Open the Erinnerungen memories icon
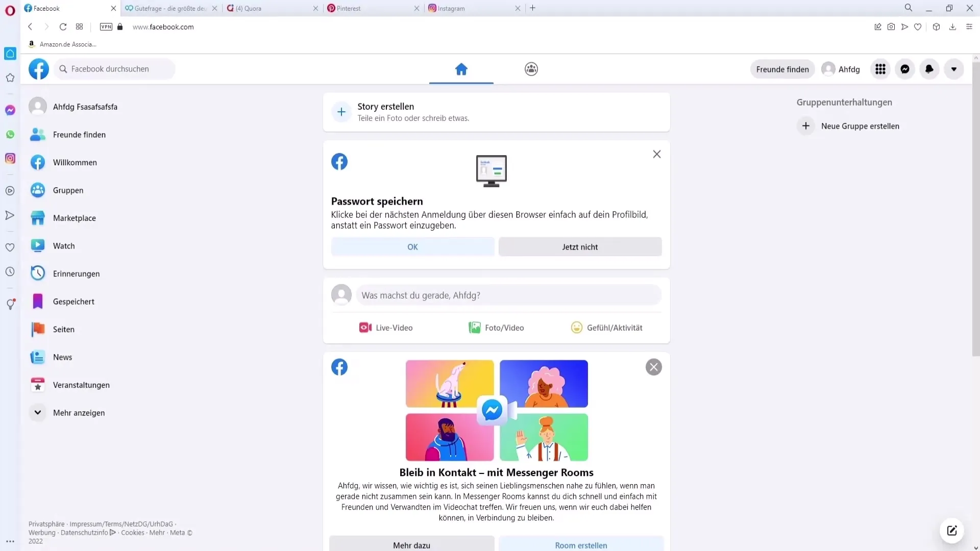The height and width of the screenshot is (551, 980). (38, 273)
